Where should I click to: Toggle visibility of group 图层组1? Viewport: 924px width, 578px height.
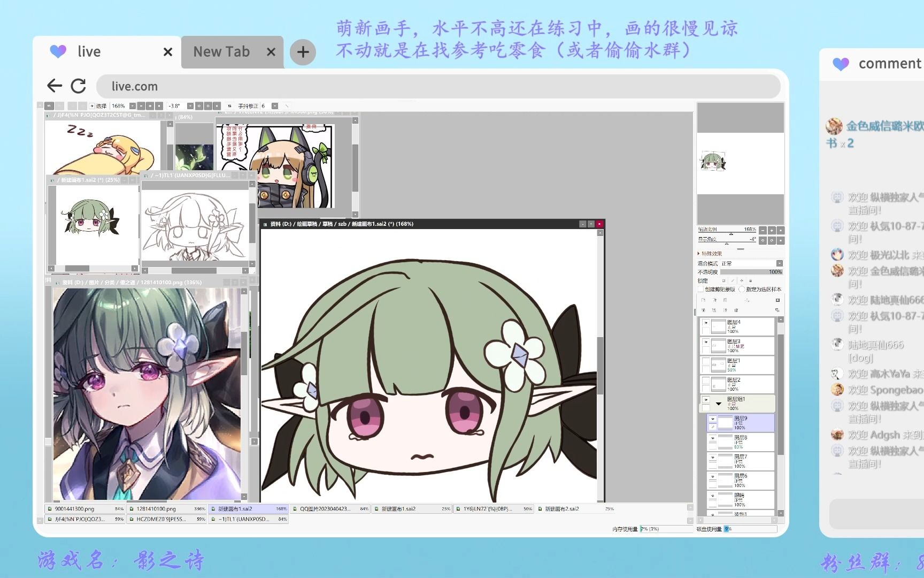click(x=706, y=400)
